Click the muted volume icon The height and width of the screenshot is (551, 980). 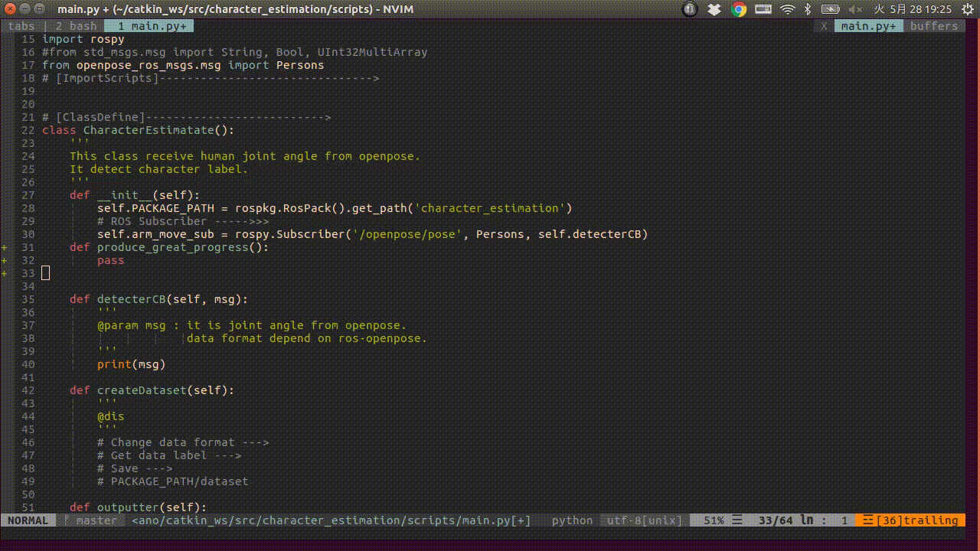coord(856,9)
